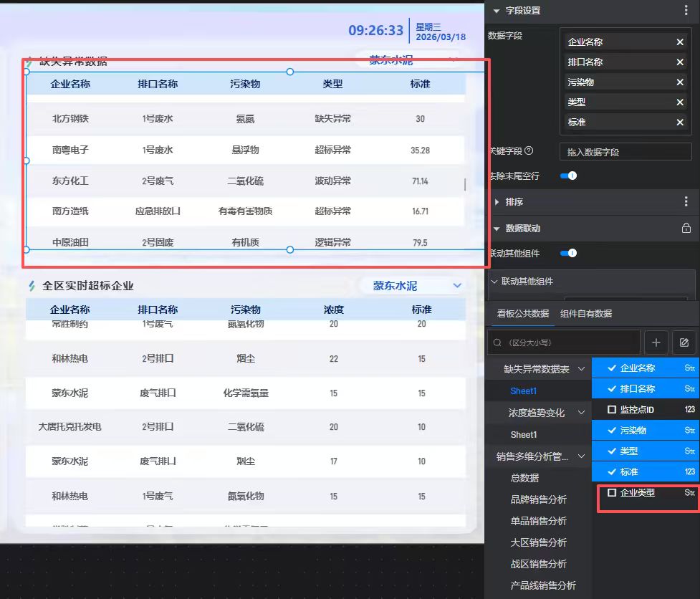This screenshot has width=700, height=599.
Task: Click the edit icon next to search box
Action: pyautogui.click(x=684, y=342)
